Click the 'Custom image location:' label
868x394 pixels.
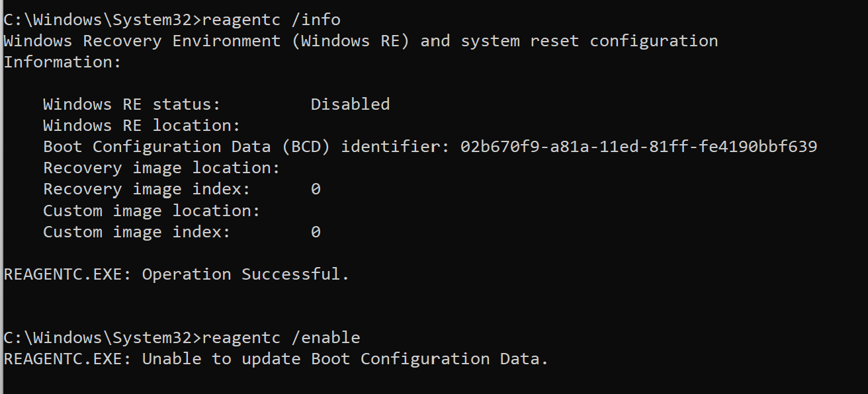click(152, 211)
